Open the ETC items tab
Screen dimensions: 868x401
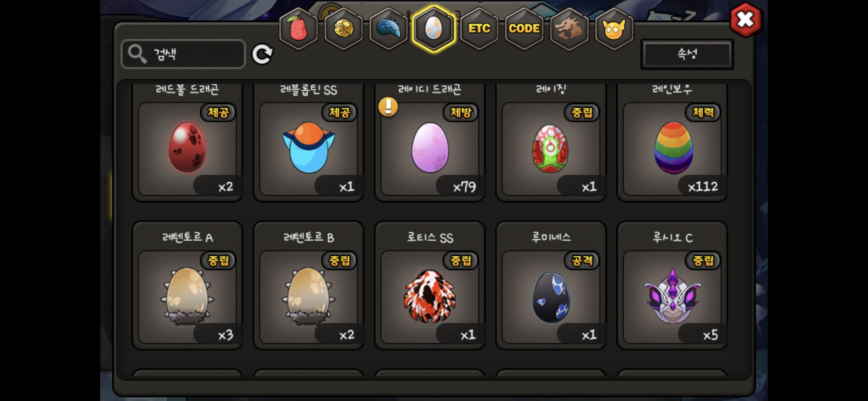point(479,29)
